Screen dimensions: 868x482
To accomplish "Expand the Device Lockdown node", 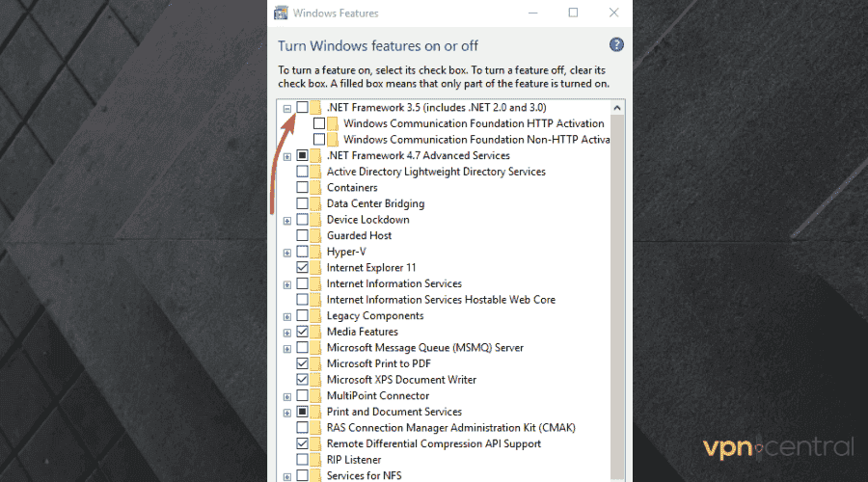I will tap(286, 222).
